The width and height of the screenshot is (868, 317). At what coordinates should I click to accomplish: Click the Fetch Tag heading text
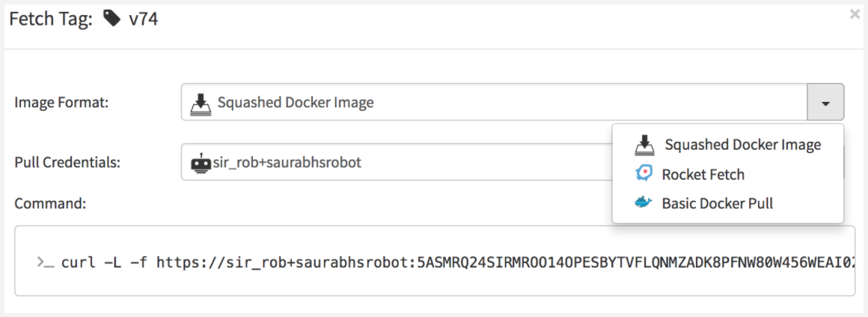[x=49, y=19]
